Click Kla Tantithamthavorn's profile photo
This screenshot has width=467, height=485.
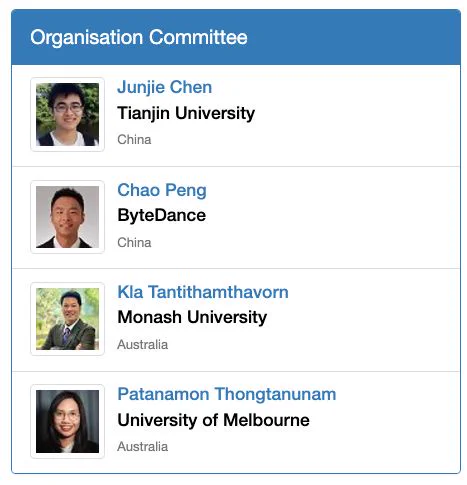click(67, 319)
